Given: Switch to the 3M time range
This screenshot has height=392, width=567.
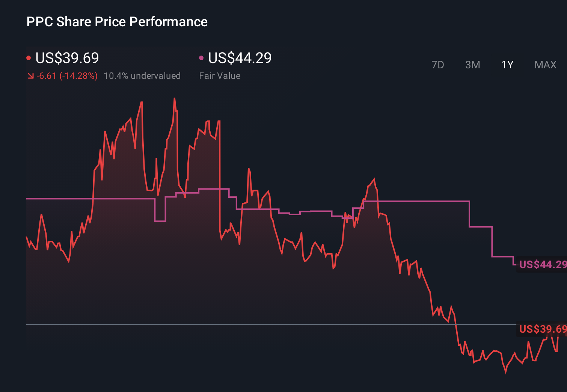Looking at the screenshot, I should click(473, 65).
